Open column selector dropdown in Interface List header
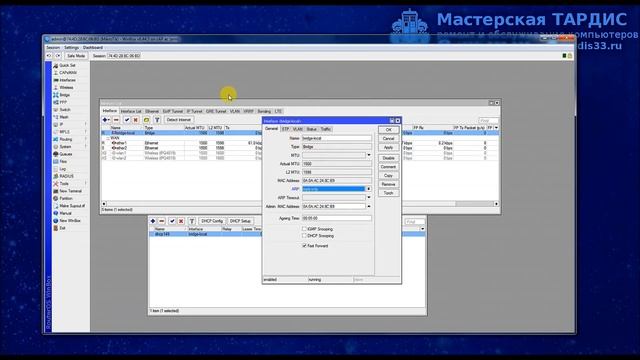Image resolution: width=640 pixels, height=360 pixels. (496, 128)
